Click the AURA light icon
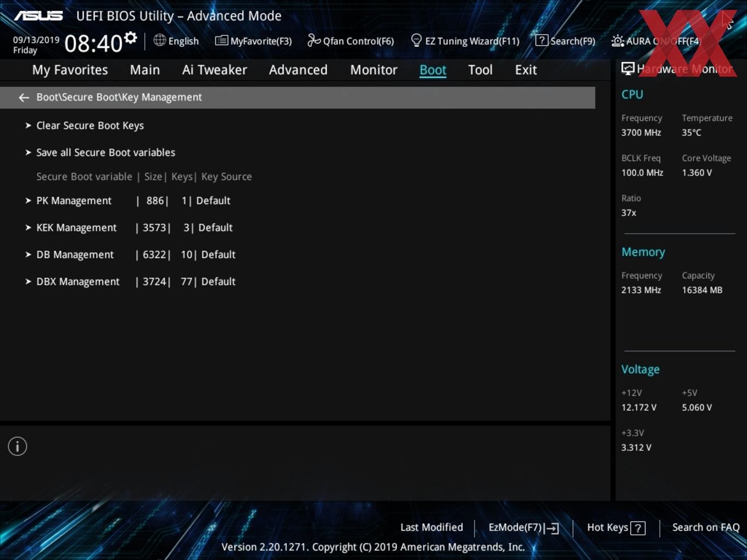747x560 pixels. coord(617,41)
